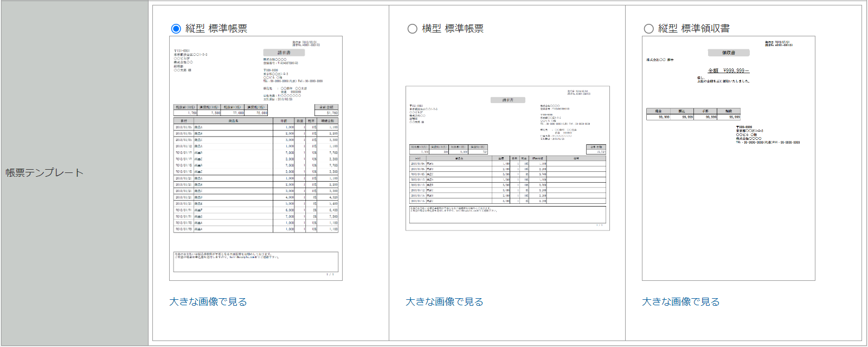The width and height of the screenshot is (868, 347).
Task: Select the 縦型 標準帳票 radio button
Action: coord(176,29)
